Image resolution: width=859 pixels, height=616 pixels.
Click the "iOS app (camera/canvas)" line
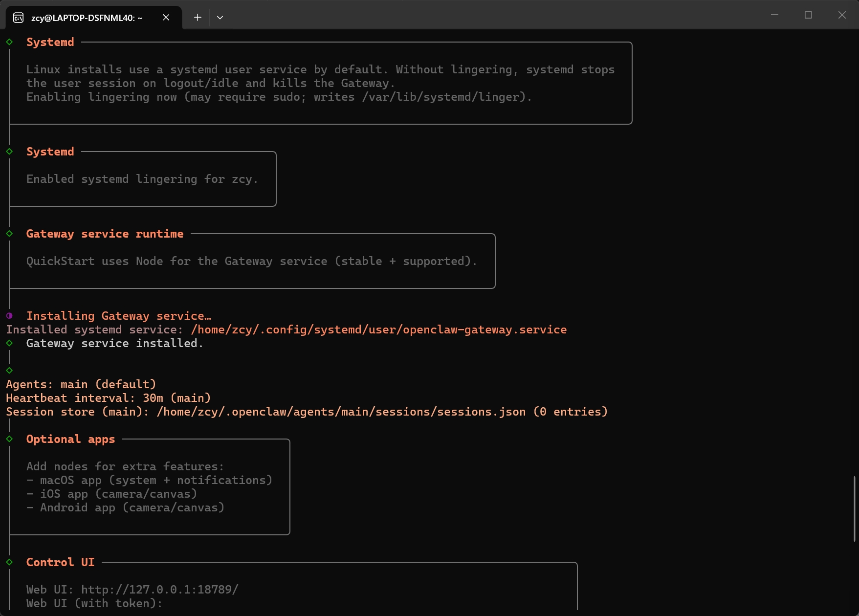tap(112, 494)
